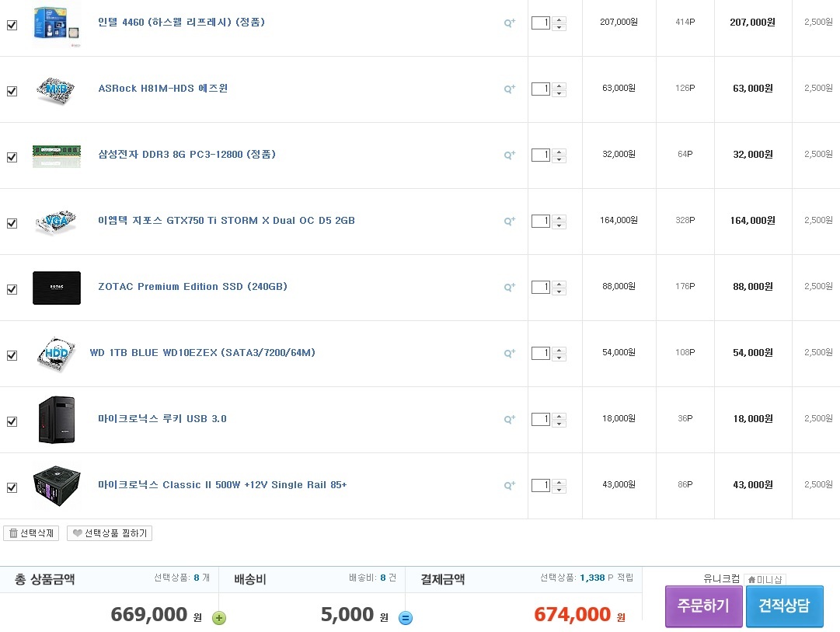
Task: Click the blue equals icon beside 5,000원
Action: [x=406, y=618]
